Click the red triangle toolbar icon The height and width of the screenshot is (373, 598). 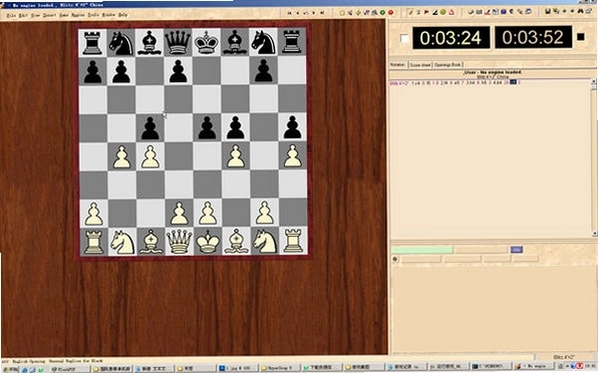pyautogui.click(x=451, y=12)
